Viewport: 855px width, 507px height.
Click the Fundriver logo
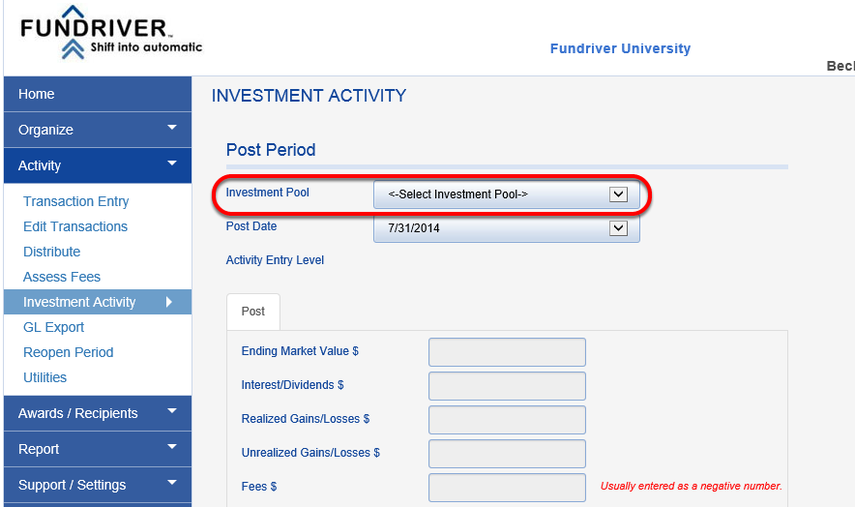(x=111, y=33)
